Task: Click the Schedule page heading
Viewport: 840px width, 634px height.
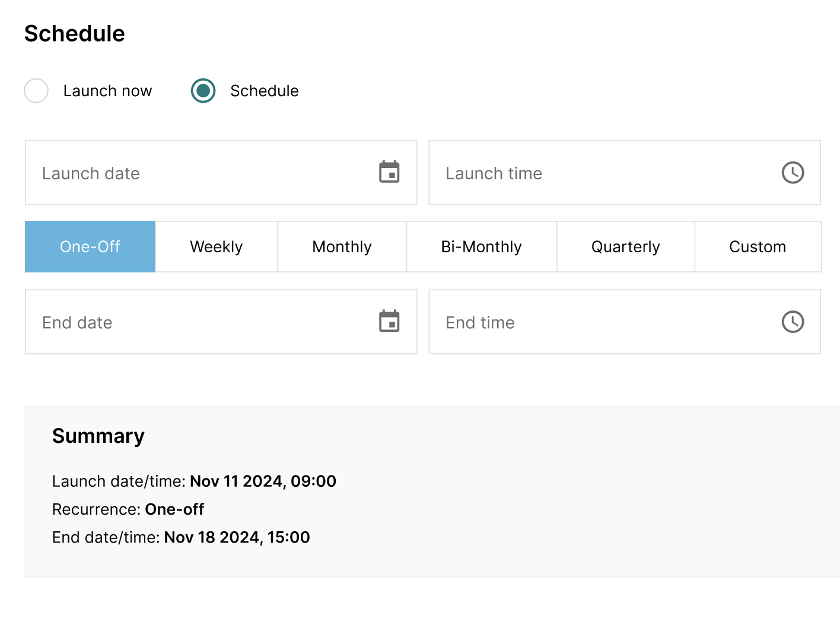Action: (x=74, y=34)
